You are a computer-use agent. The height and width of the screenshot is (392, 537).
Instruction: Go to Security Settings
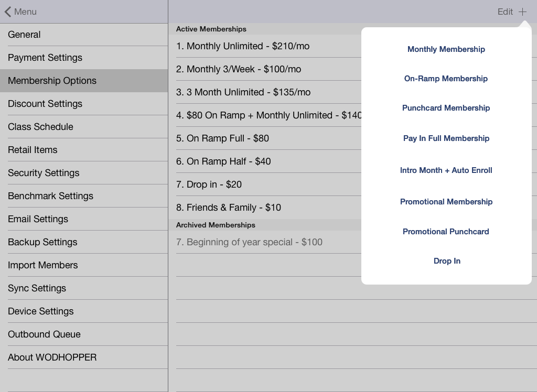click(x=84, y=173)
